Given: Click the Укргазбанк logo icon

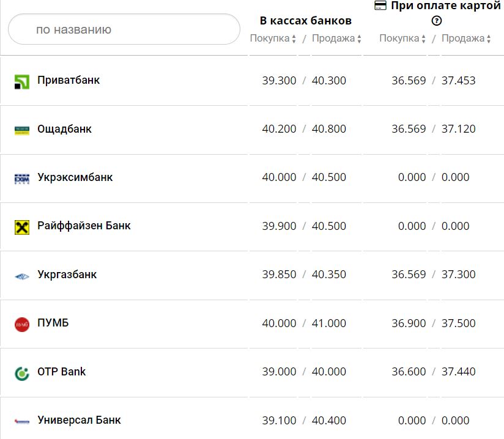Looking at the screenshot, I should 22,276.
